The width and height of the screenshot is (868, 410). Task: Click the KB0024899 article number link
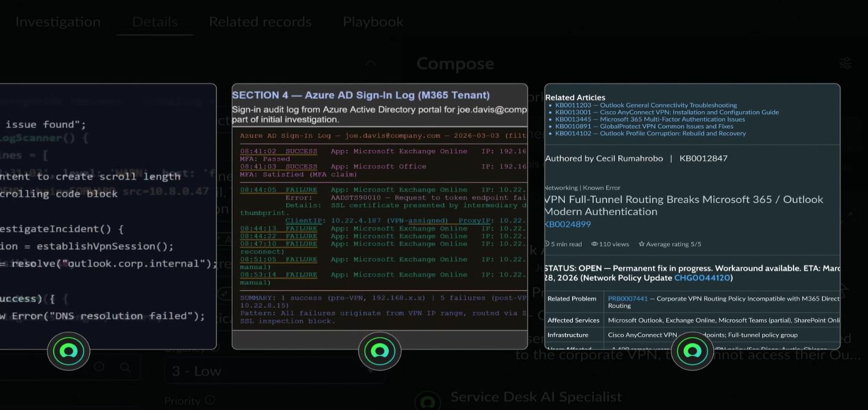[x=567, y=224]
